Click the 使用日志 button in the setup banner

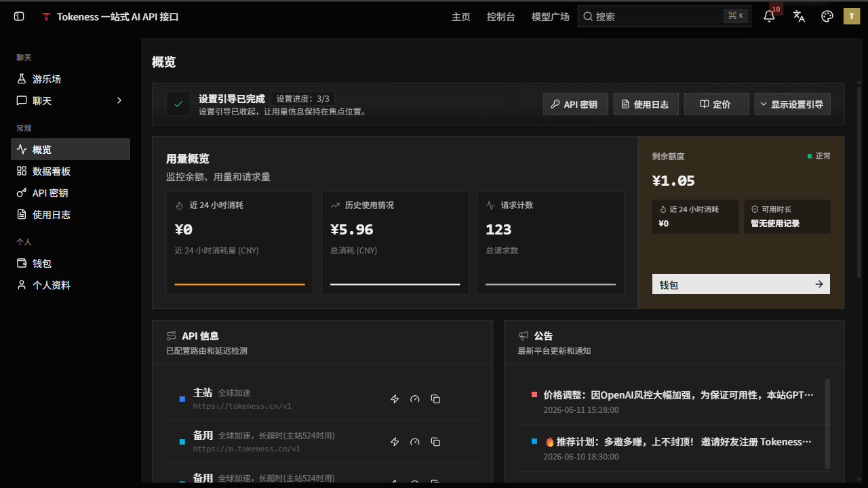click(646, 104)
